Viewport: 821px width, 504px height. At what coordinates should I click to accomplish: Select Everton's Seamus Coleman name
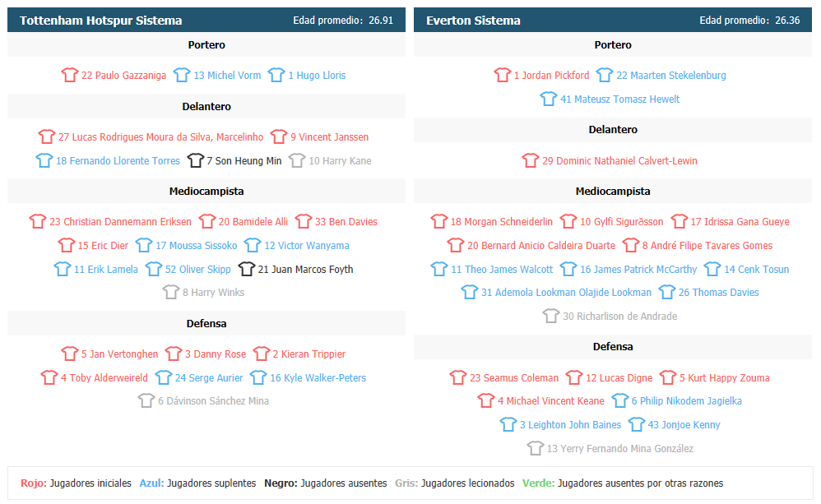pos(514,378)
